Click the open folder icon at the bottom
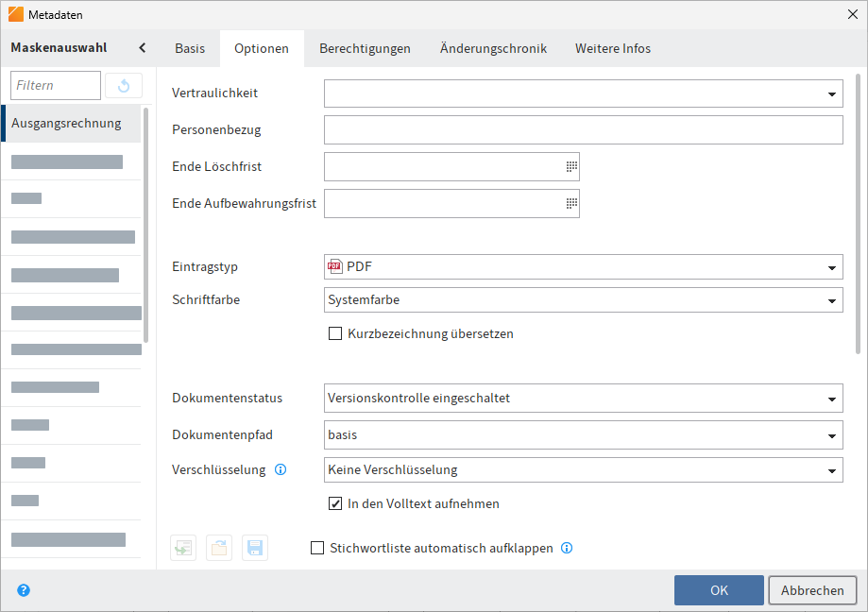 [218, 548]
